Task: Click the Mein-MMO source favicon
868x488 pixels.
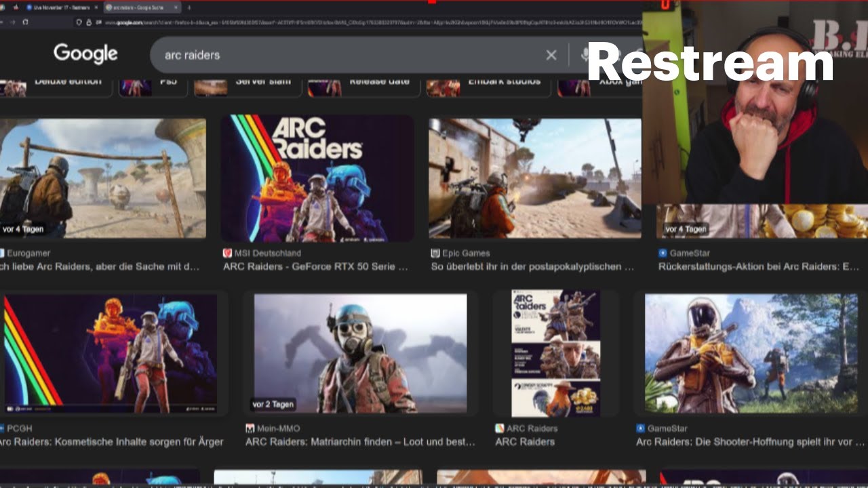Action: pyautogui.click(x=250, y=428)
